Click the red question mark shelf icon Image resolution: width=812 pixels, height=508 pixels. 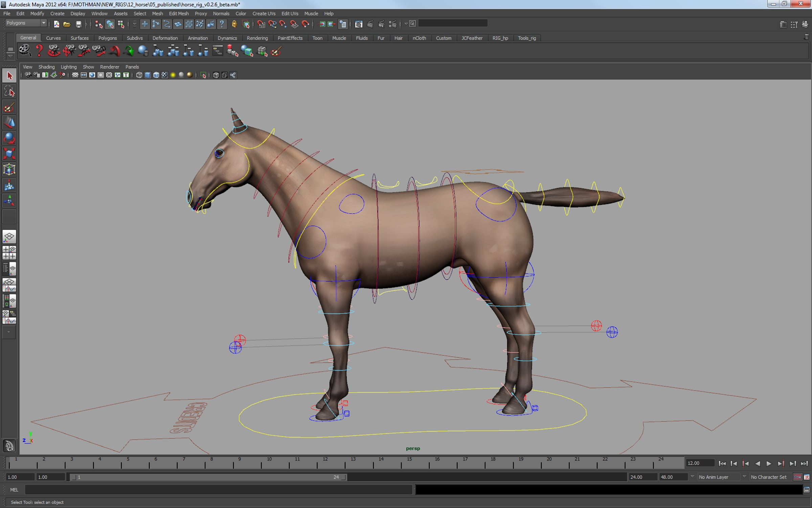click(39, 51)
